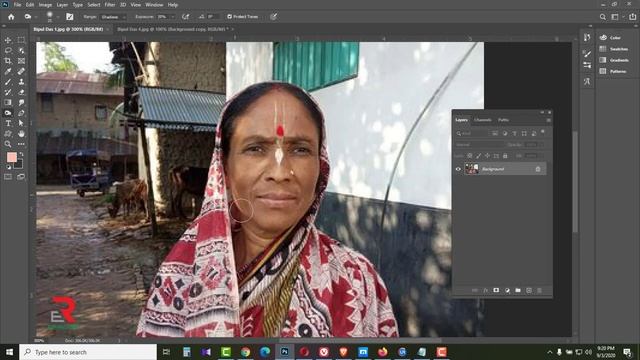
Task: Open the File menu
Action: click(18, 5)
